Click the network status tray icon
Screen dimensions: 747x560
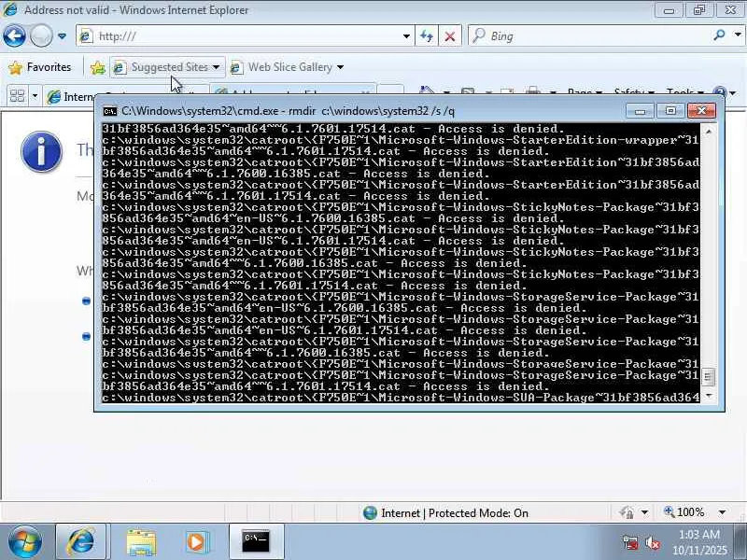click(x=629, y=542)
